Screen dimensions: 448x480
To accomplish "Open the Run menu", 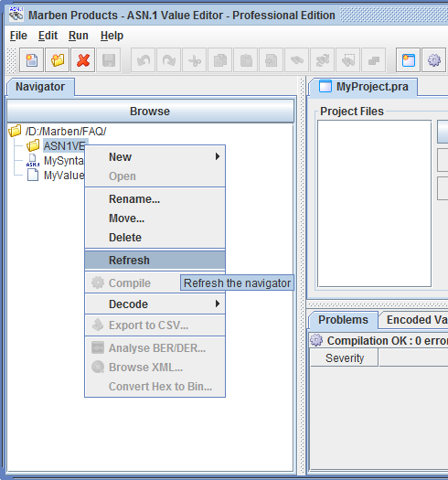I will tap(79, 36).
